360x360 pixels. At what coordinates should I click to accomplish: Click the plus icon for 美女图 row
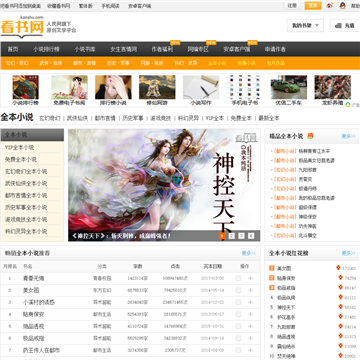(250, 290)
